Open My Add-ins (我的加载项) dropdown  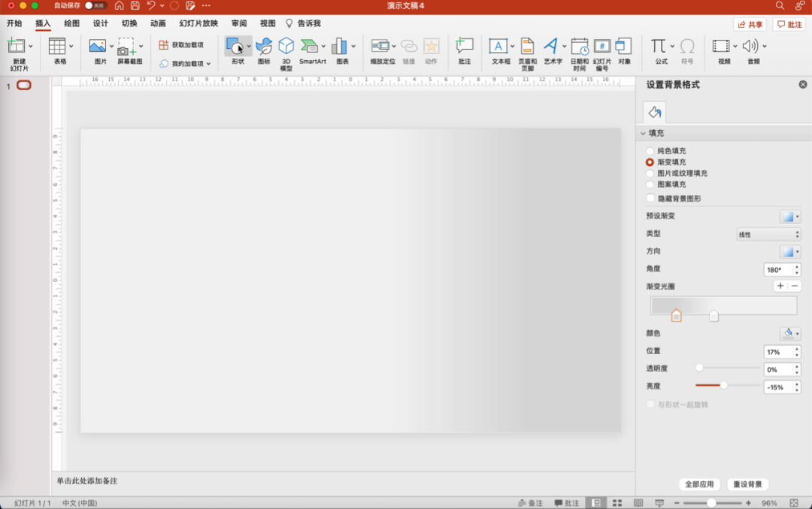point(185,64)
